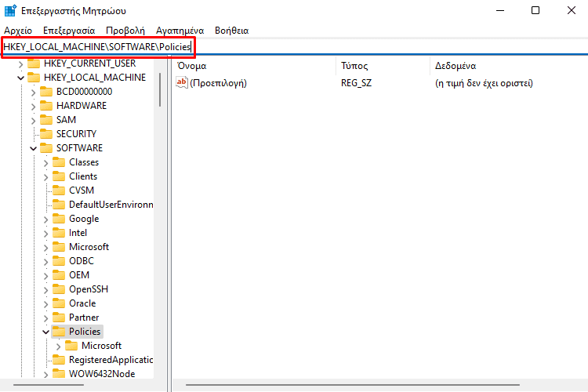Screen dimensions: 588x392
Task: Click the Google folder icon
Action: 59,218
